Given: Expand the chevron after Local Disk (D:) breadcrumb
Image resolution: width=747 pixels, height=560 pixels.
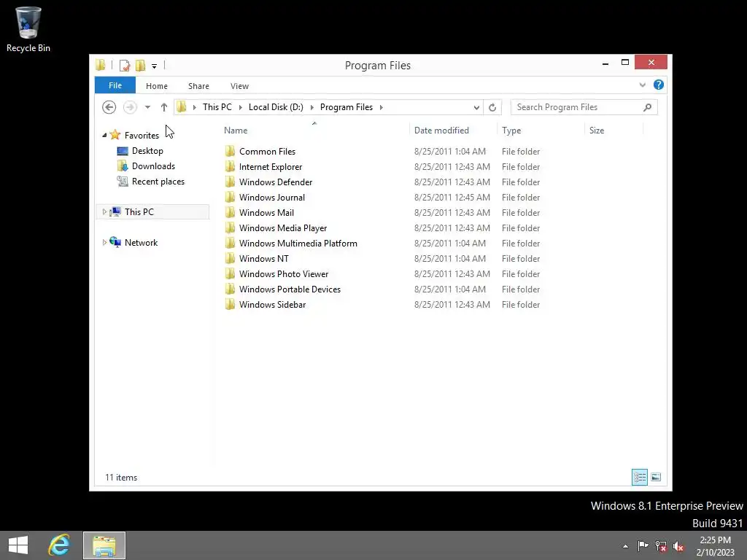Looking at the screenshot, I should pos(312,108).
